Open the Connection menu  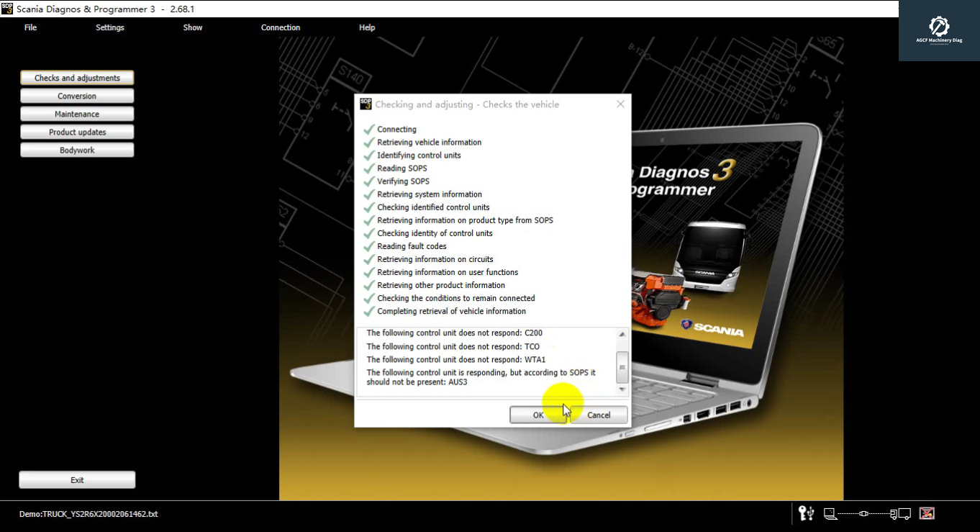(280, 27)
